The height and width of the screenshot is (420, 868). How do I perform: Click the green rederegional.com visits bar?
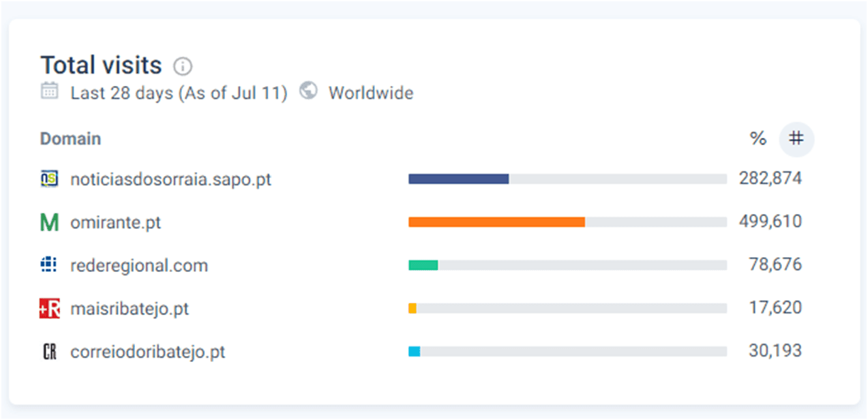click(x=423, y=265)
